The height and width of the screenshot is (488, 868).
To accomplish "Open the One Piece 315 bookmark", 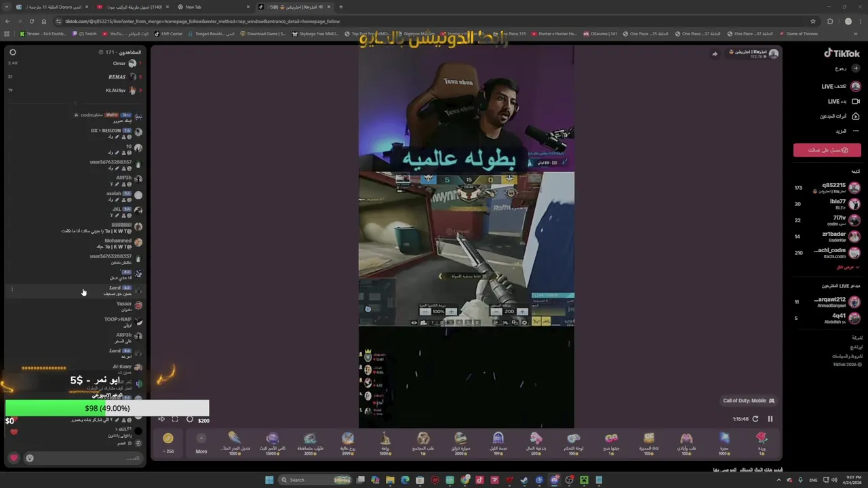I will point(509,33).
